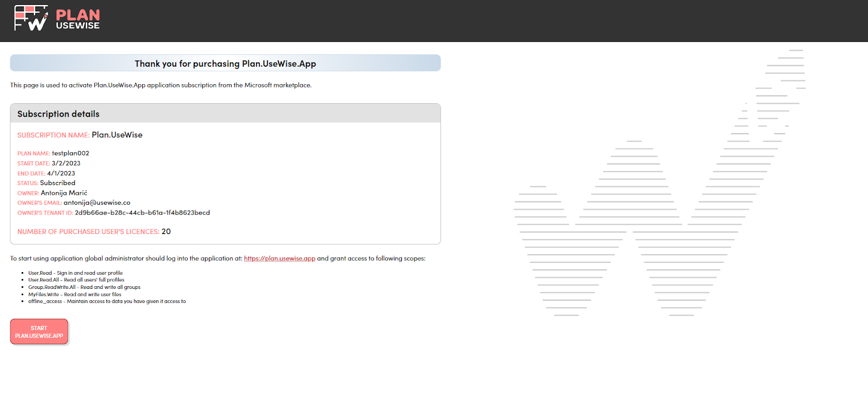
Task: Click the status value 'Subscribed'
Action: click(x=58, y=183)
